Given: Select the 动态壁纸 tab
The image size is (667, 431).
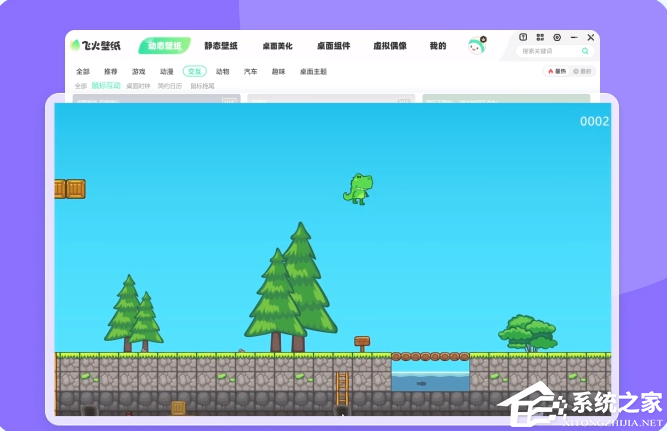Looking at the screenshot, I should coord(165,46).
